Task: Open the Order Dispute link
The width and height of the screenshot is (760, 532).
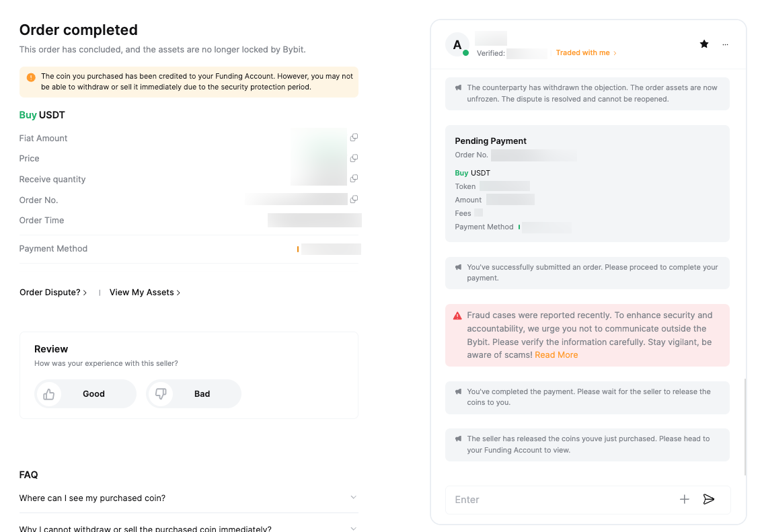Action: 53,293
